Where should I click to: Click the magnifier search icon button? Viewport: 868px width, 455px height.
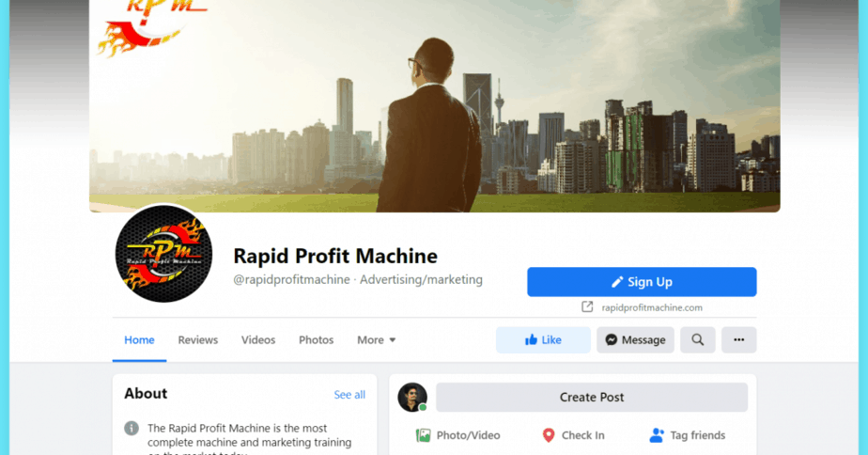tap(697, 339)
